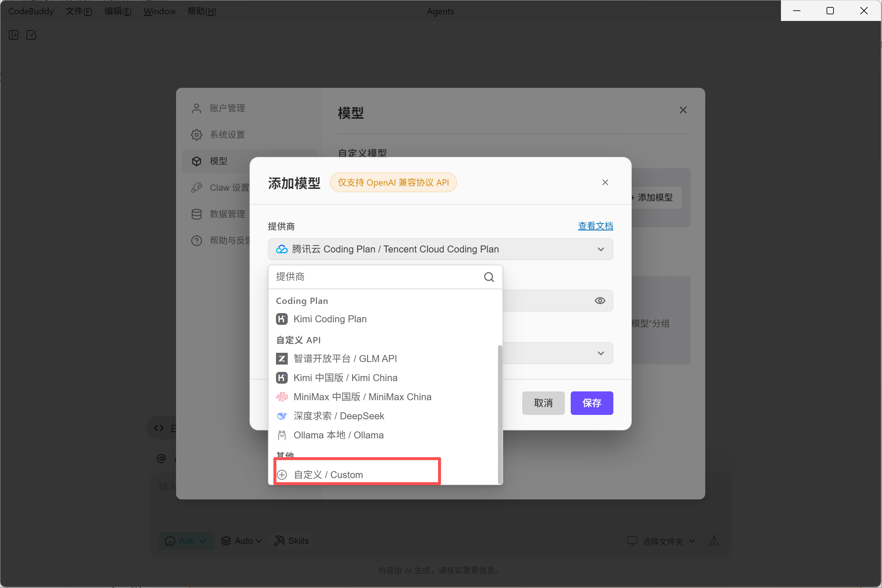Click the Tencent Cloud logo in provider field
This screenshot has width=882, height=588.
[x=282, y=250]
